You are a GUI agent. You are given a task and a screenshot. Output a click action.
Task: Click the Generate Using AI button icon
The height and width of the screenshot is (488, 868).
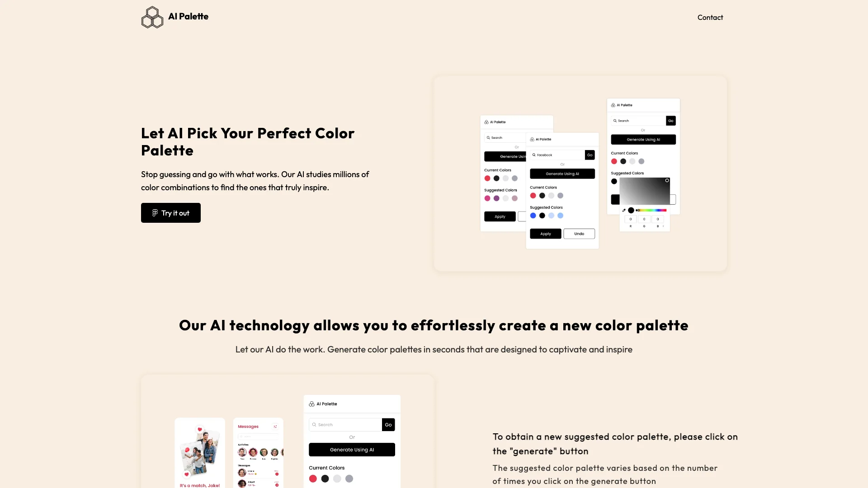[x=352, y=450]
